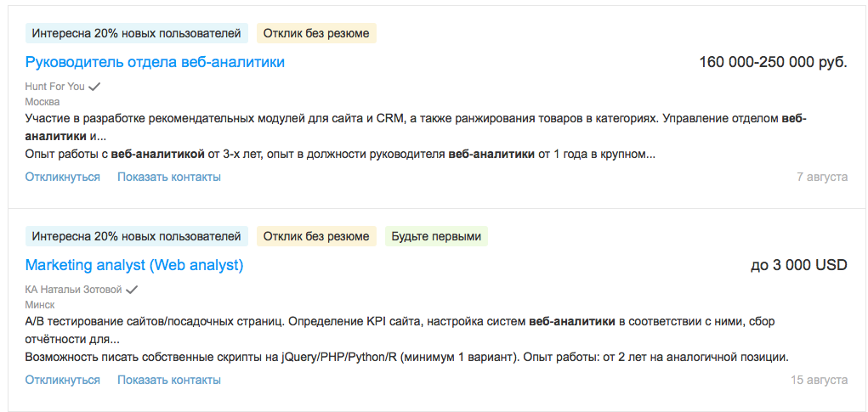Open the Руководитель отдела веб-аналитики vacancy
This screenshot has width=868, height=412.
(155, 62)
